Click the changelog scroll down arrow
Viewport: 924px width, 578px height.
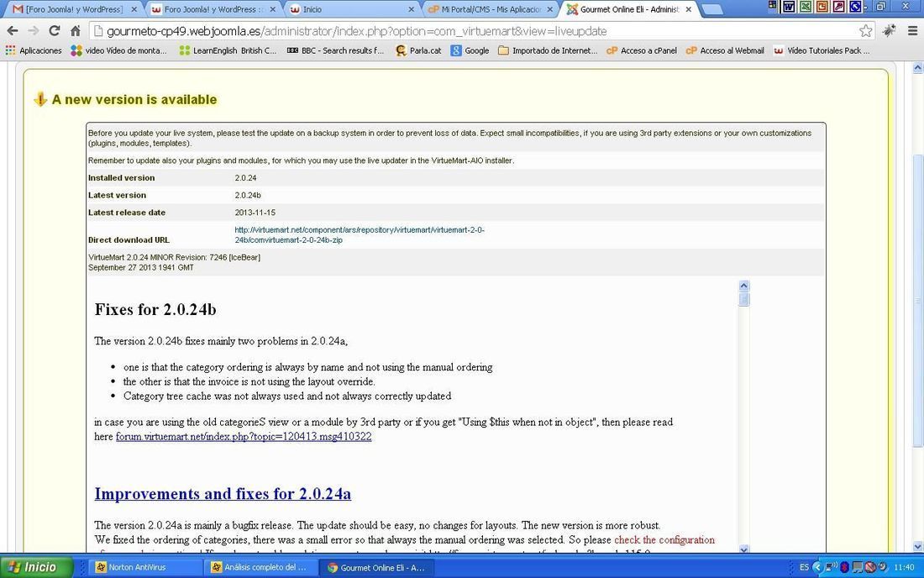pyautogui.click(x=743, y=549)
